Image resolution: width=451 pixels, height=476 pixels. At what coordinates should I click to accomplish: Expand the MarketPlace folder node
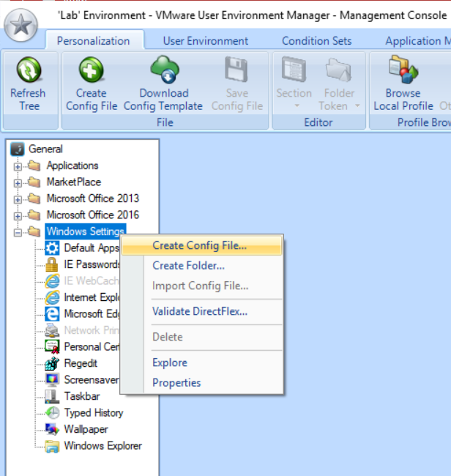(18, 183)
